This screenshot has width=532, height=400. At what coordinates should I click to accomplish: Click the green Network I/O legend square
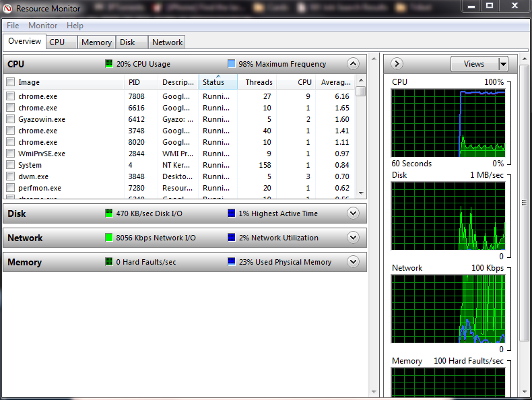pos(108,238)
